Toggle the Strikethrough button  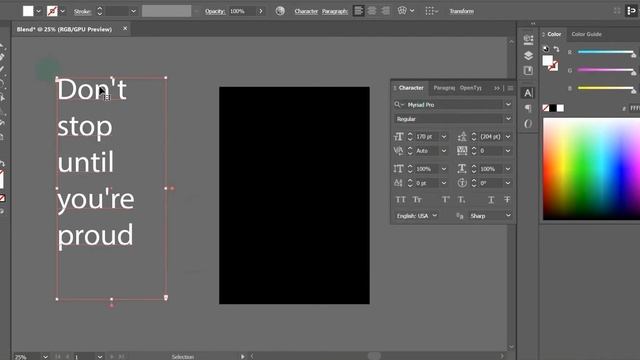pos(507,200)
